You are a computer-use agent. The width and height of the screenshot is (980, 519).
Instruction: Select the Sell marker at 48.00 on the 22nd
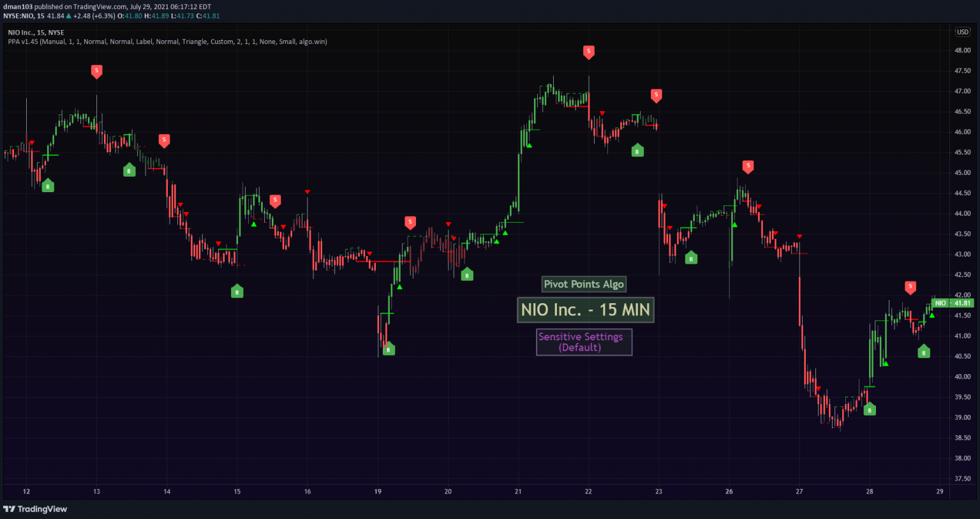click(x=589, y=52)
